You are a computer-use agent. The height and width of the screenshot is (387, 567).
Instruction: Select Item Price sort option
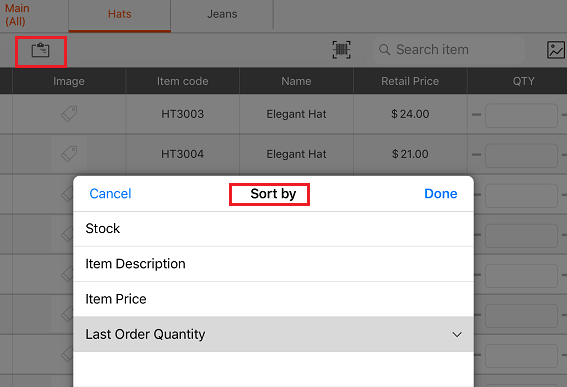click(273, 299)
